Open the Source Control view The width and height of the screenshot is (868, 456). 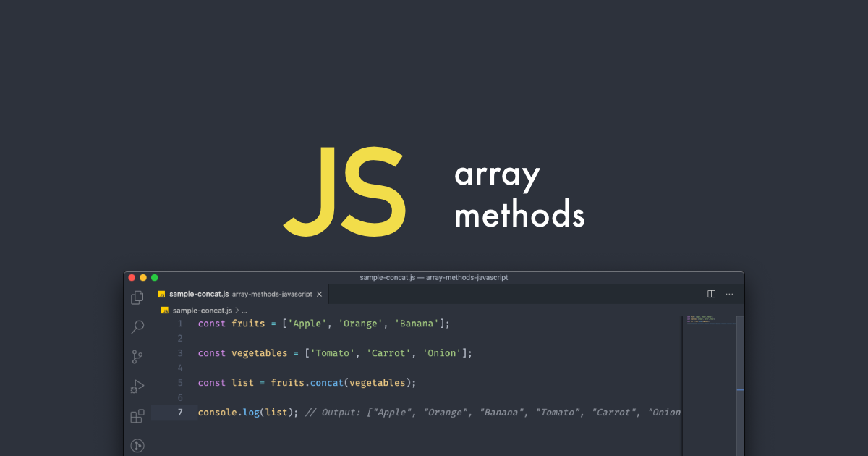[x=137, y=357]
